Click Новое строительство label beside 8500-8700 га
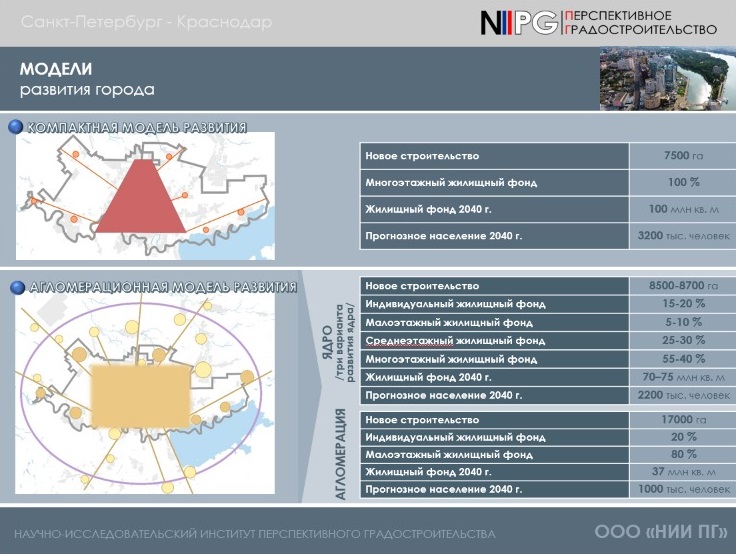The width and height of the screenshot is (736, 554). 422,286
